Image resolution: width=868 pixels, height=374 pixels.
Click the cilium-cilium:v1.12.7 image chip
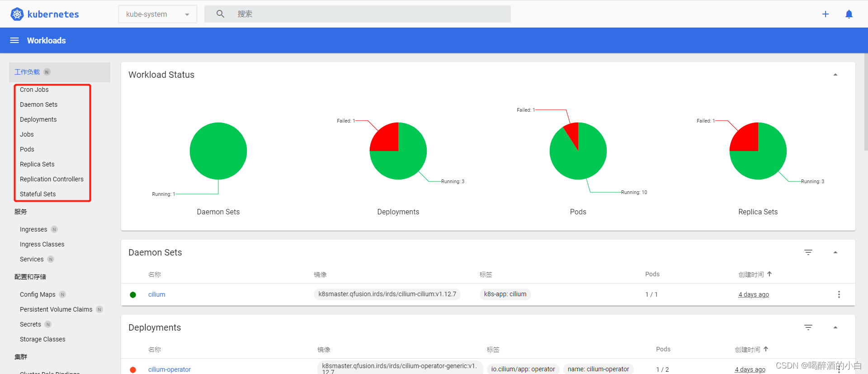tap(387, 294)
